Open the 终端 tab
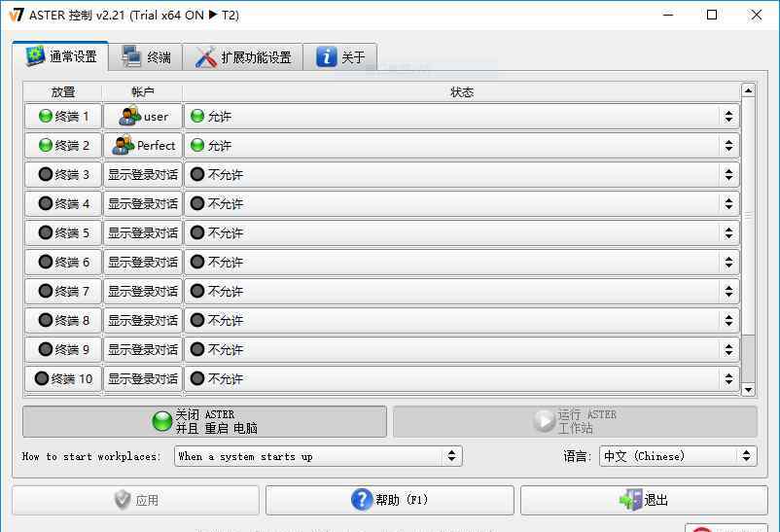The image size is (780, 532). click(145, 57)
